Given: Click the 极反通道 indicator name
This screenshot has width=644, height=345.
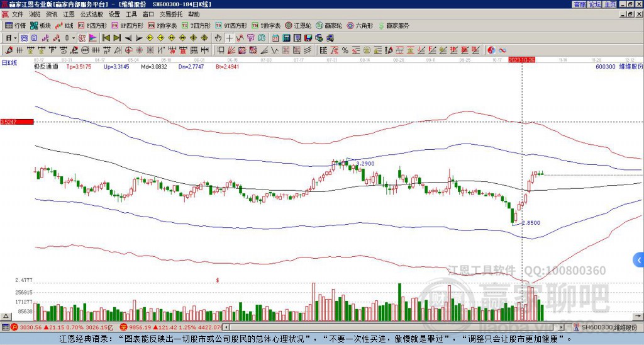Looking at the screenshot, I should click(x=46, y=66).
